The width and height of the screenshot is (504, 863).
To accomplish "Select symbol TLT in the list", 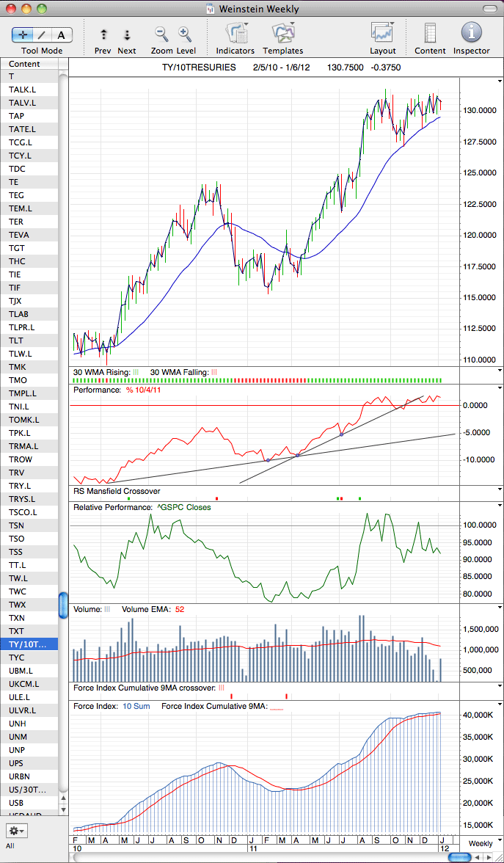I will click(29, 341).
